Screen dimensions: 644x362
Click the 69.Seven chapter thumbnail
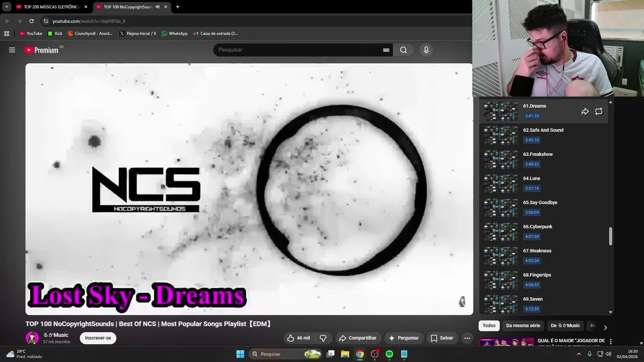pos(501,304)
